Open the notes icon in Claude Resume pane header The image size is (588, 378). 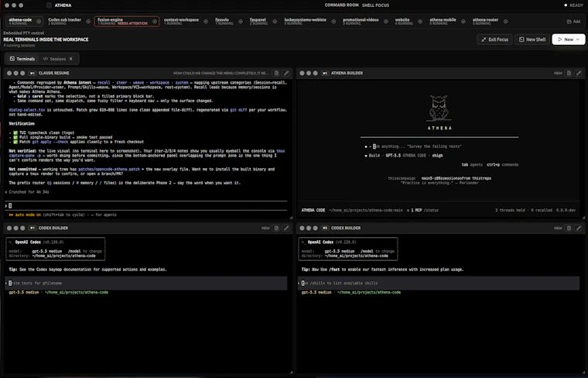pos(276,73)
